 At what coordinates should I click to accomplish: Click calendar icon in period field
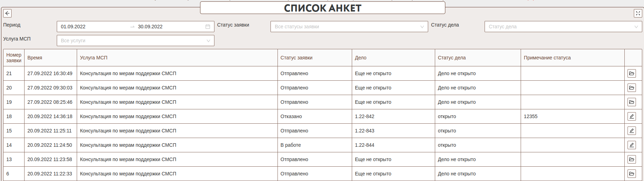pyautogui.click(x=208, y=27)
